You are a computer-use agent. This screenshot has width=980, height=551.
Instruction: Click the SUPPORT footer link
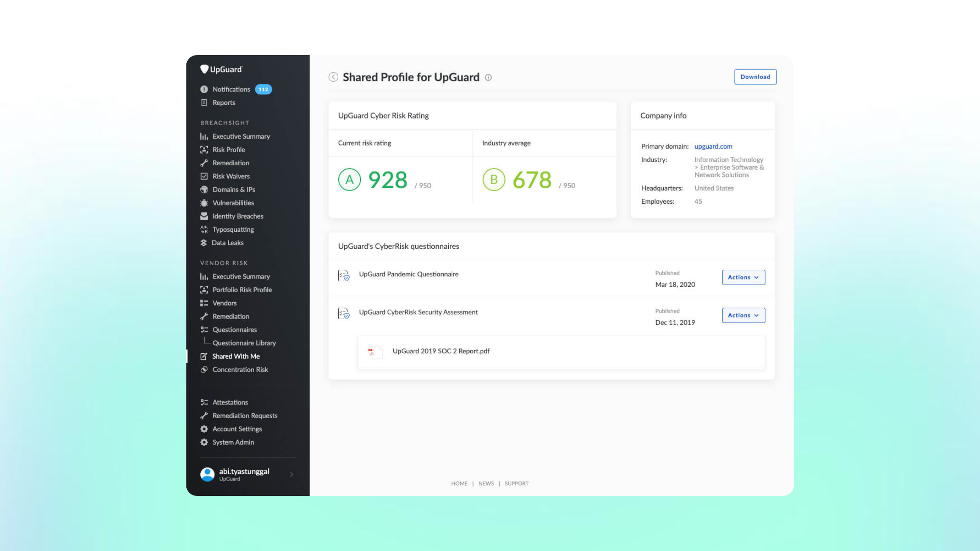[516, 483]
